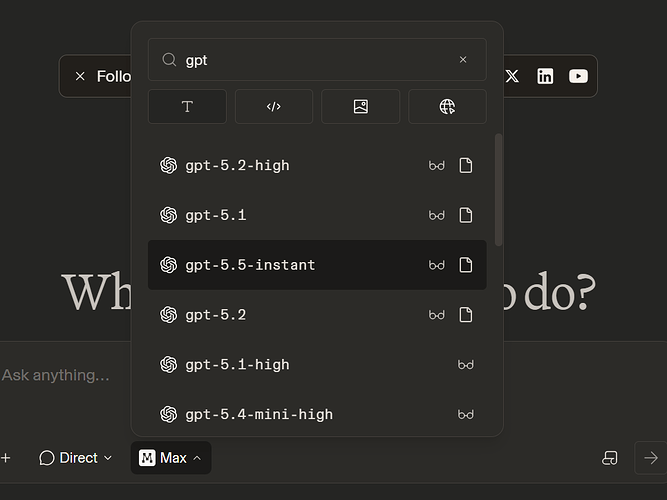Click glasses icon on gpt-5.1 row

coord(436,215)
